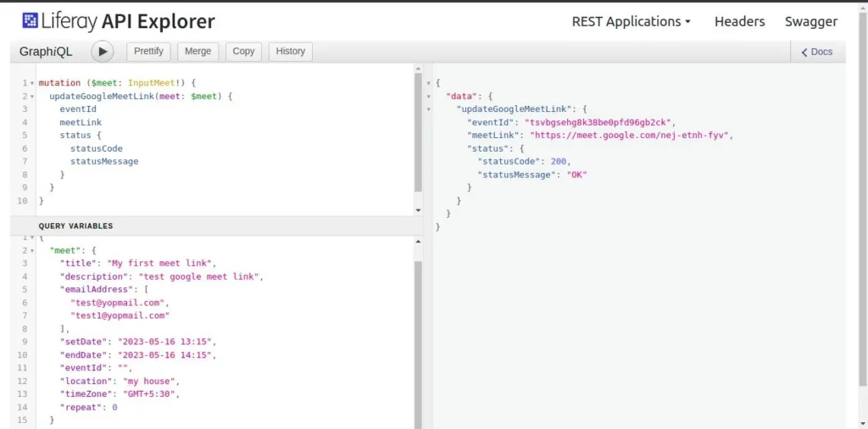Click the GraphiQL title text
The height and width of the screenshot is (429, 868).
pos(46,52)
